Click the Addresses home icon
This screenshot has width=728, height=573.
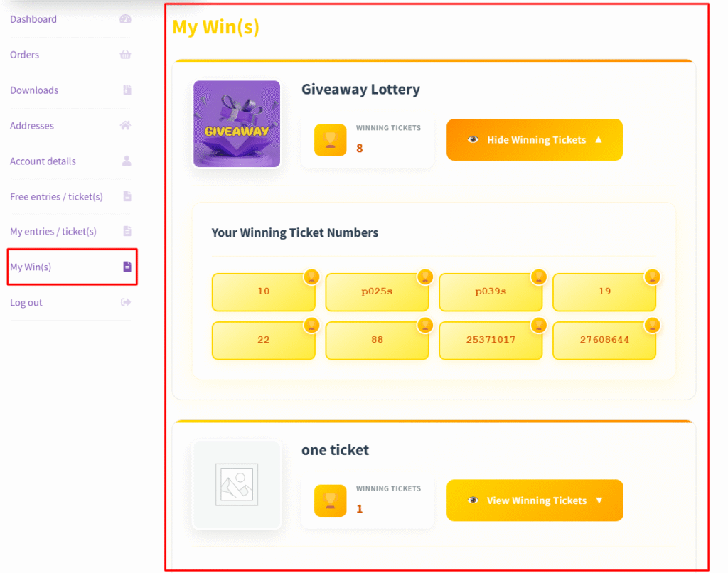pos(126,126)
